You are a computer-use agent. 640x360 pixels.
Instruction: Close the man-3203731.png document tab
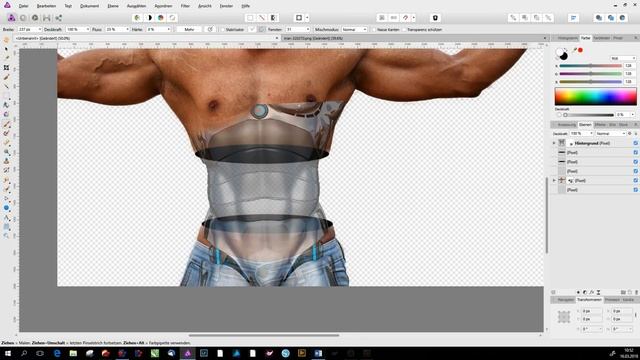(545, 38)
